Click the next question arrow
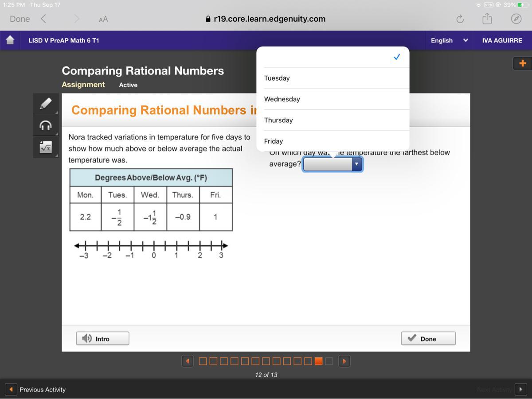The width and height of the screenshot is (532, 399). point(344,361)
